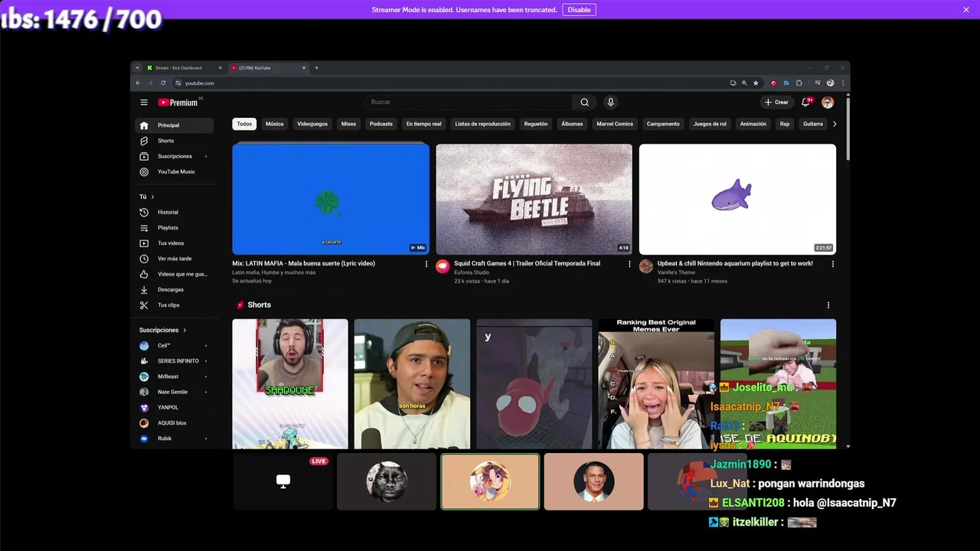Open new browser tab with plus
This screenshot has height=551, width=980.
pyautogui.click(x=316, y=67)
